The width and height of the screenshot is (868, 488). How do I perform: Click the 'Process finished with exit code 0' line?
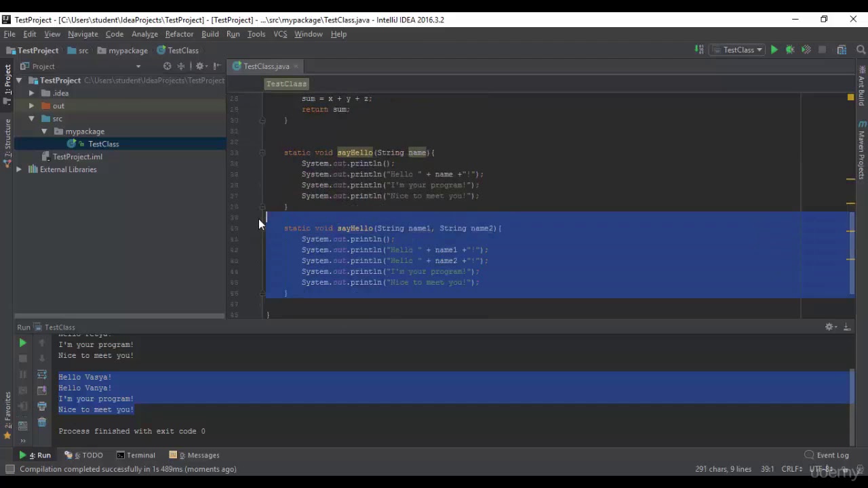point(132,431)
